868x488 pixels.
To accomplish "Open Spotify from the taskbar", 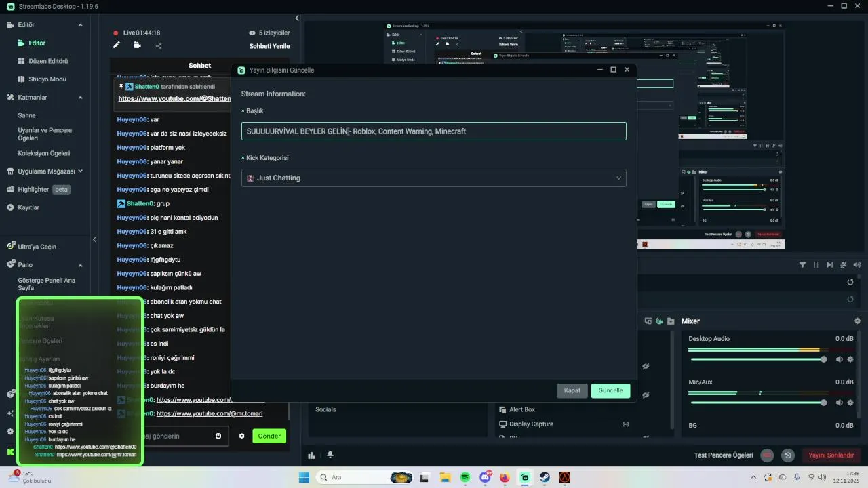I will 465,477.
